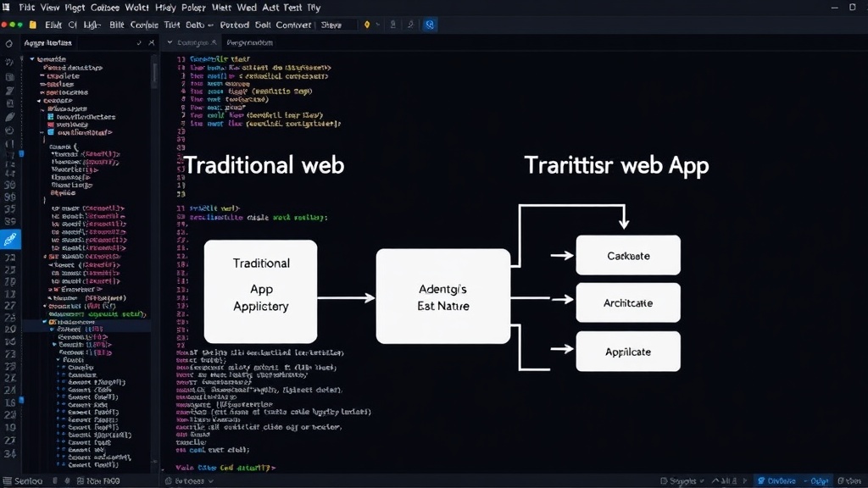Screen dimensions: 868x488
Task: Click the rightmost status bar item
Action: pyautogui.click(x=850, y=481)
